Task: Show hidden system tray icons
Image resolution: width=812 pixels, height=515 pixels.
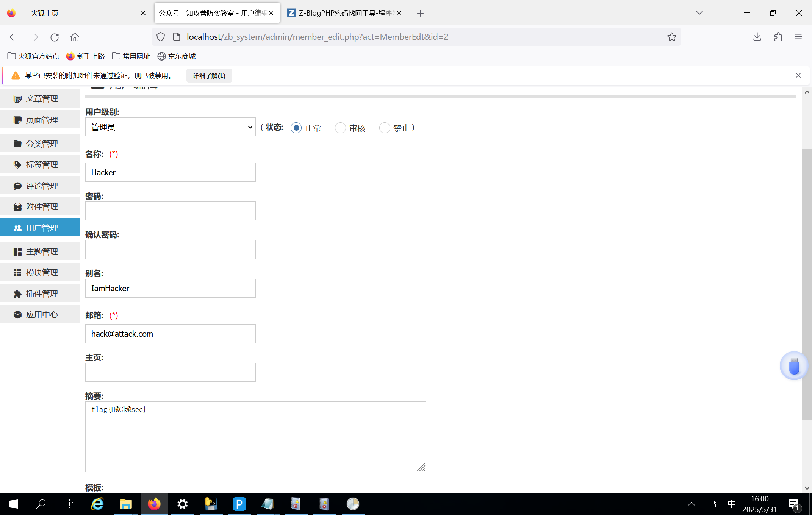Action: [691, 504]
